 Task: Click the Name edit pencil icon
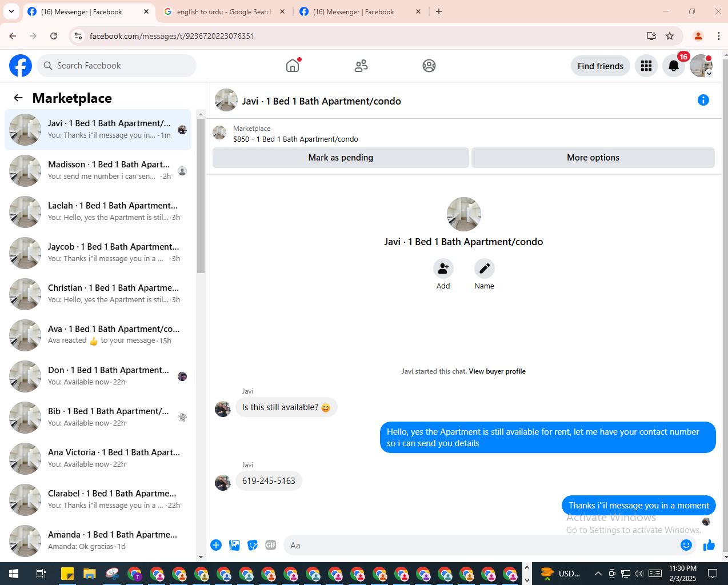tap(485, 269)
